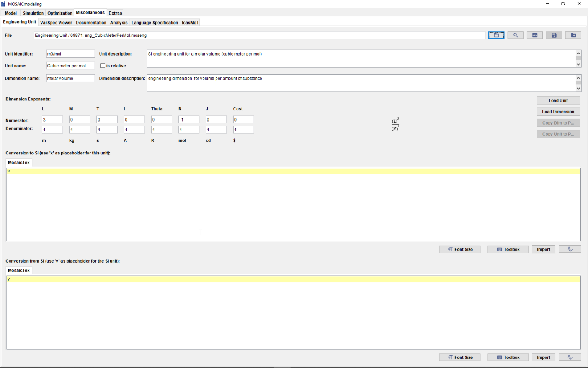Click the open file folder icon
Viewport: 588px width, 368px height.
496,35
